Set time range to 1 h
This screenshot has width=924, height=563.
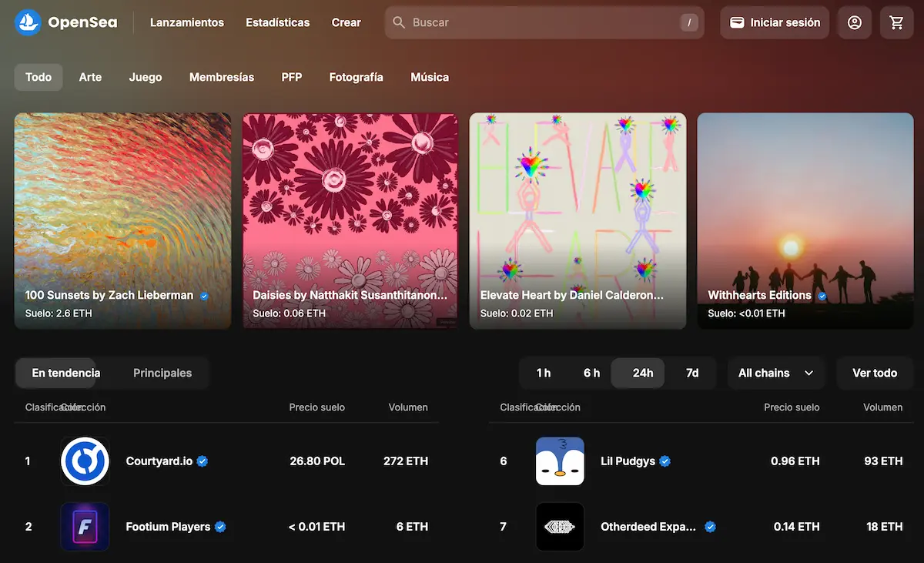pos(544,373)
